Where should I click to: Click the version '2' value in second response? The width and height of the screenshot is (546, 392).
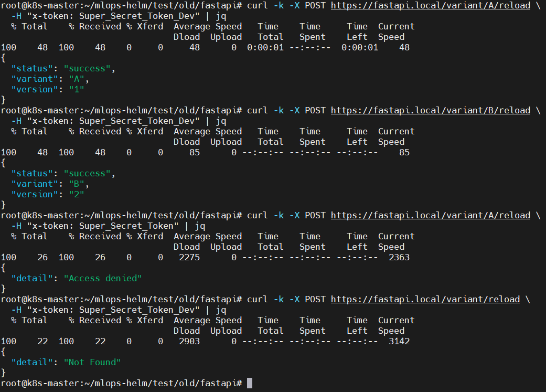coord(77,194)
